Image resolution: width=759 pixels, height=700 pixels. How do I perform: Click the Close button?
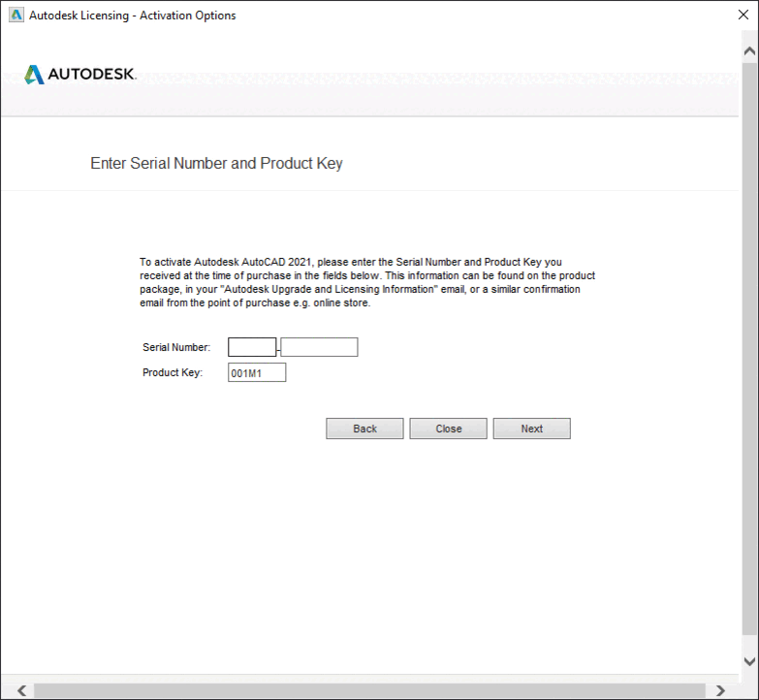tap(448, 429)
